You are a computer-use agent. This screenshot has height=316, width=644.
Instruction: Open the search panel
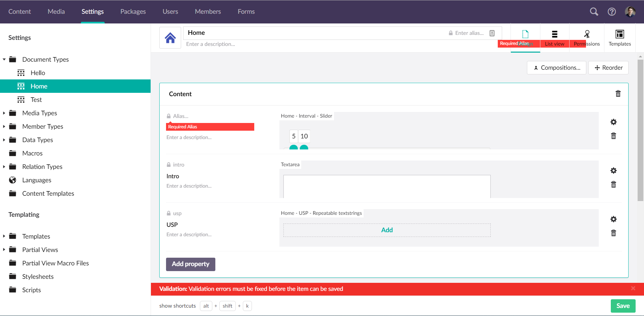point(594,11)
